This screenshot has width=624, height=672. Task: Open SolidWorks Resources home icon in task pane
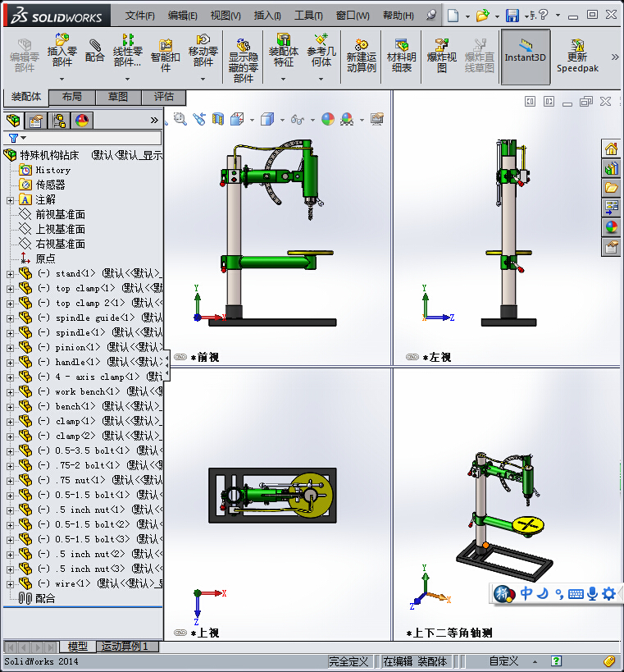coord(611,149)
